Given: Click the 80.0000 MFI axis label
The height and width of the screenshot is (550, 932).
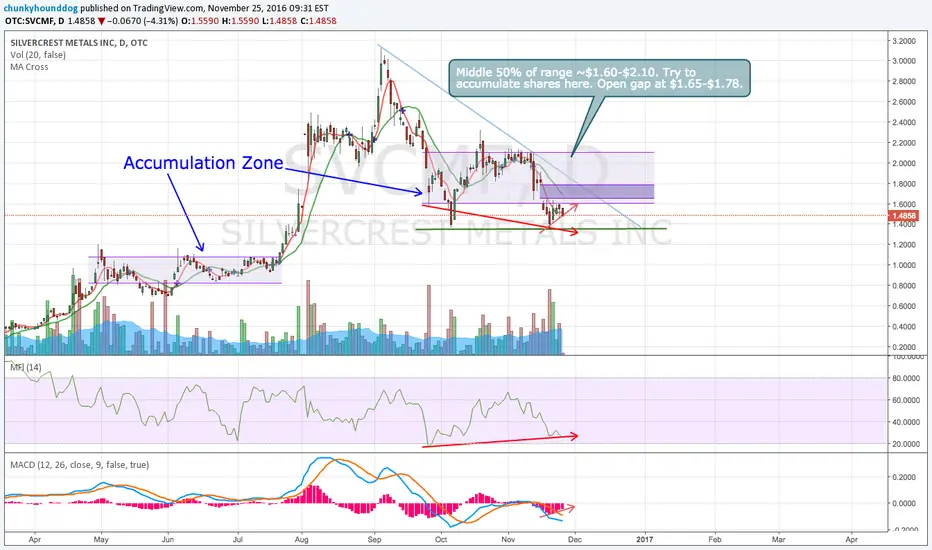Looking at the screenshot, I should click(905, 378).
